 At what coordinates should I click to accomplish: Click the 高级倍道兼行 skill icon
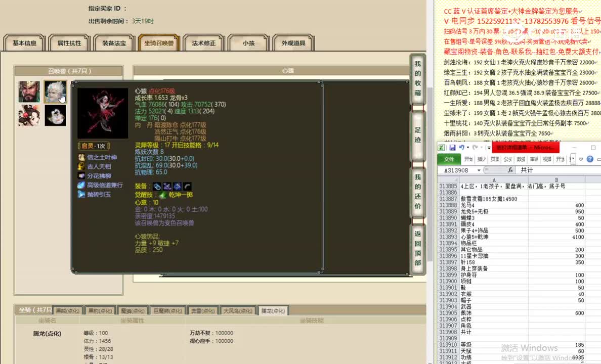point(81,185)
